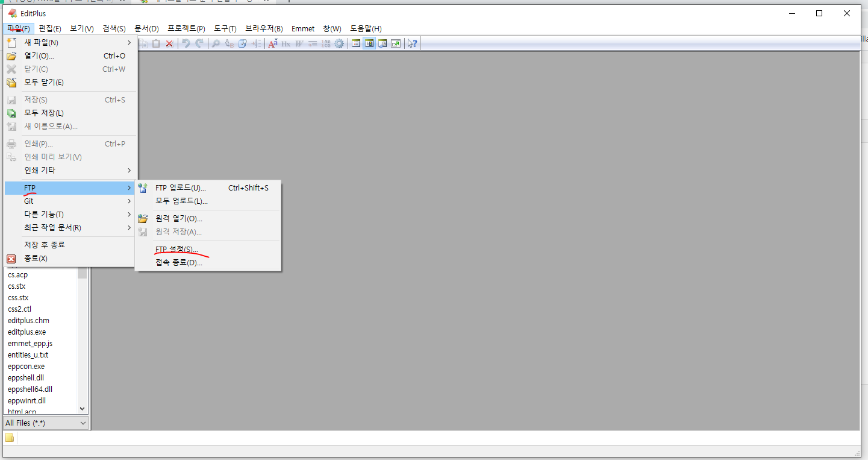Open the 편집(E) menu
The height and width of the screenshot is (460, 868).
pyautogui.click(x=50, y=28)
